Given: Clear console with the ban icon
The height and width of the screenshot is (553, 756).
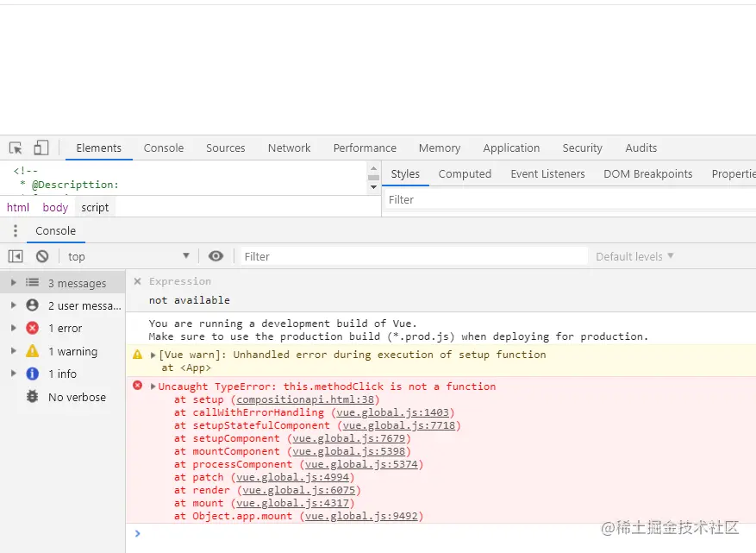Looking at the screenshot, I should click(x=42, y=256).
